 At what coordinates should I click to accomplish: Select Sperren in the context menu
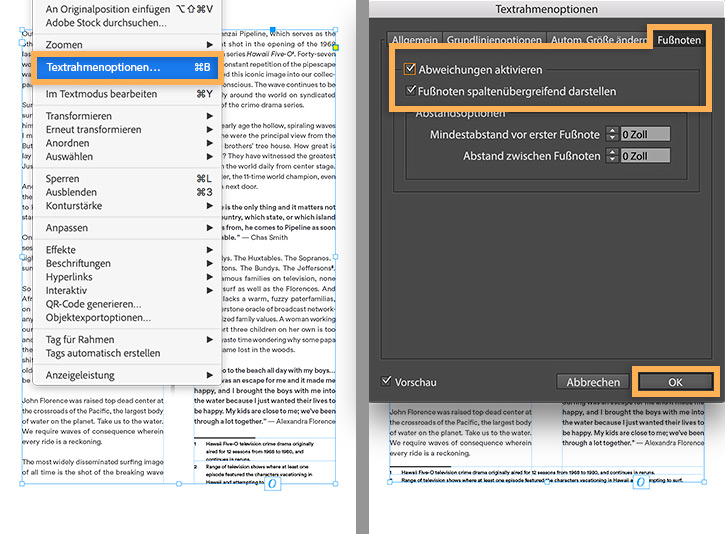128,178
